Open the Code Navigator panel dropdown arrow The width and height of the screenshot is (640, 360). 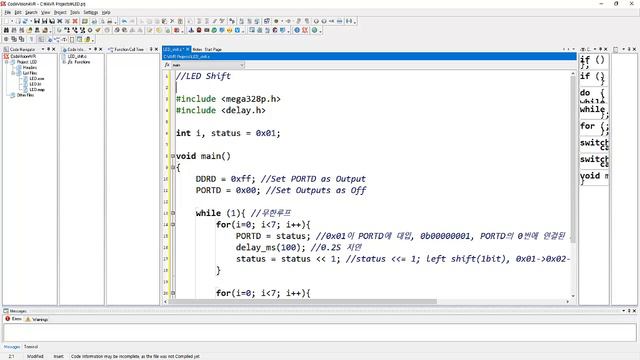pos(43,49)
